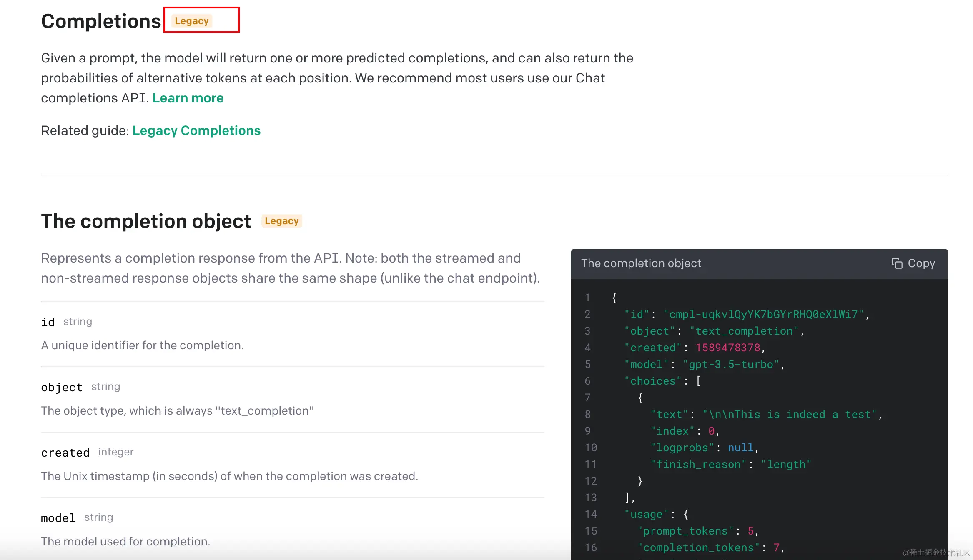973x560 pixels.
Task: Click the Completions page heading
Action: [x=101, y=21]
